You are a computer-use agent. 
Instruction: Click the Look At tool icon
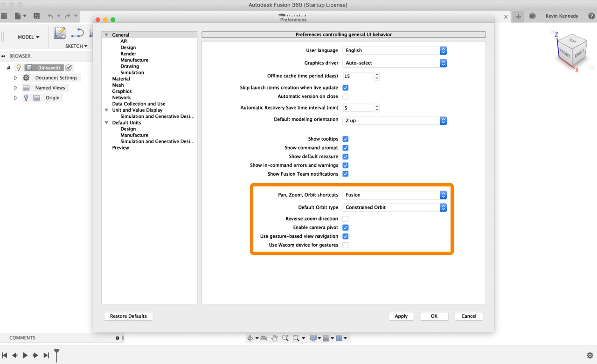click(x=264, y=338)
